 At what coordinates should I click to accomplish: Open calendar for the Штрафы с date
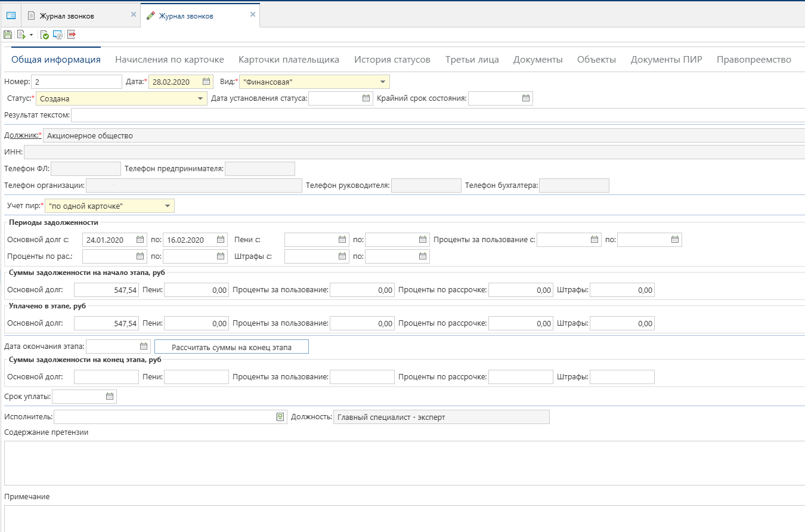[342, 256]
